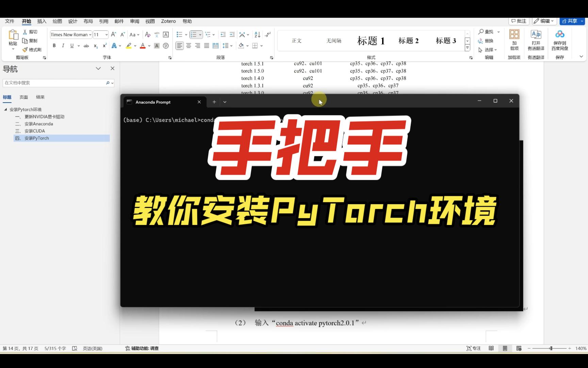The image size is (588, 368).
Task: Toggle superscript formatting
Action: (x=104, y=46)
